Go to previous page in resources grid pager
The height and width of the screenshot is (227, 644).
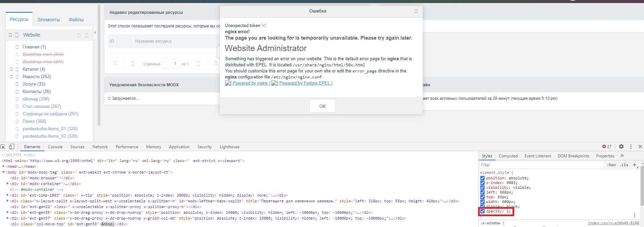pyautogui.click(x=132, y=63)
